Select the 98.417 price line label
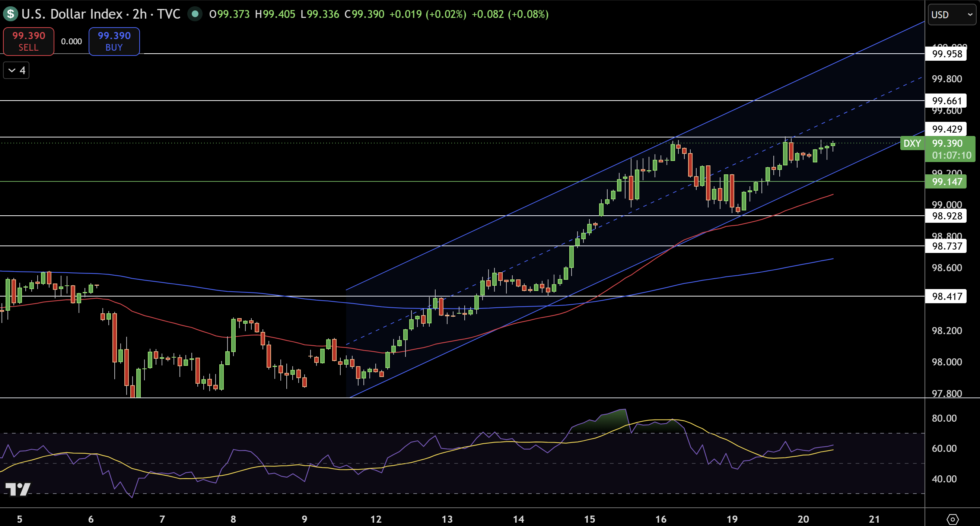Screen dimensions: 980x526 [x=946, y=296]
